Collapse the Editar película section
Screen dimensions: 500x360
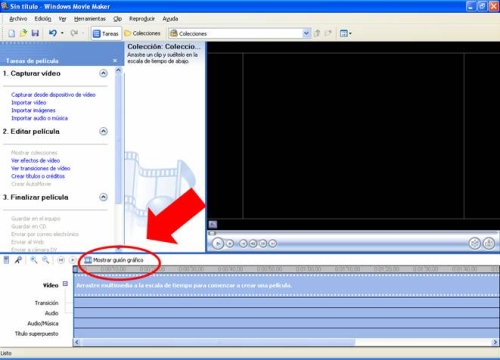pyautogui.click(x=104, y=131)
